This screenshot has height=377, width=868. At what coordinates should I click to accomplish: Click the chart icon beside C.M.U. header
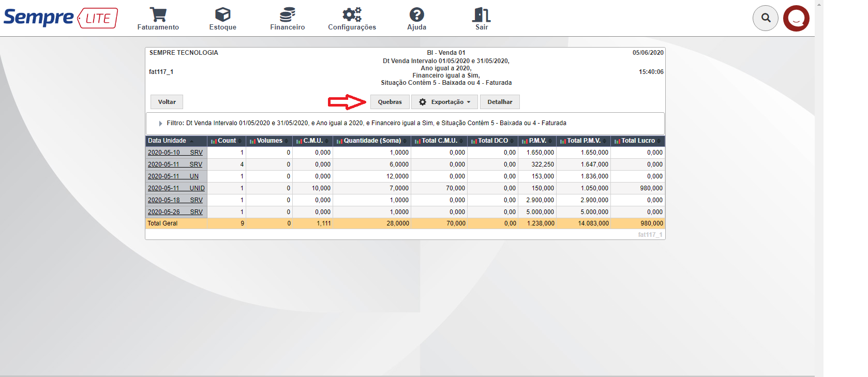pyautogui.click(x=299, y=141)
